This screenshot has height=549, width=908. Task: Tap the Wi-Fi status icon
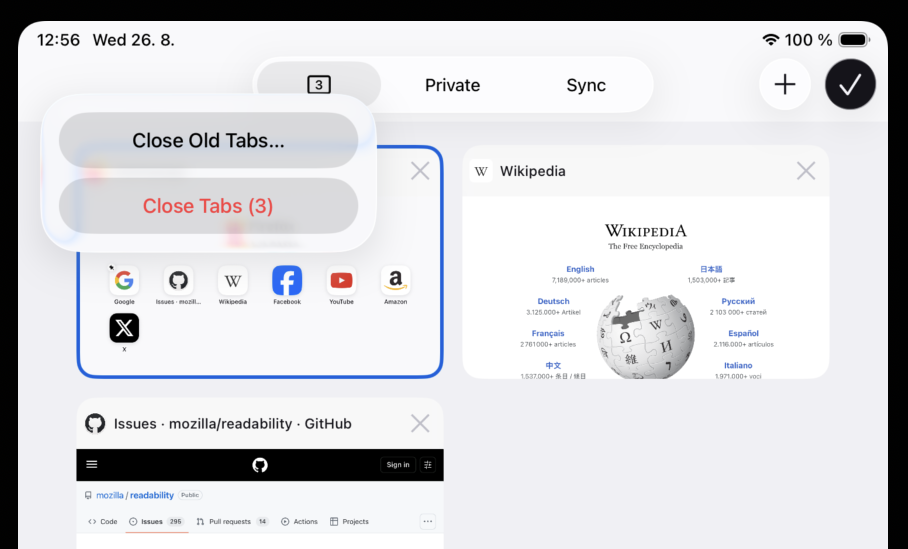[x=771, y=39]
